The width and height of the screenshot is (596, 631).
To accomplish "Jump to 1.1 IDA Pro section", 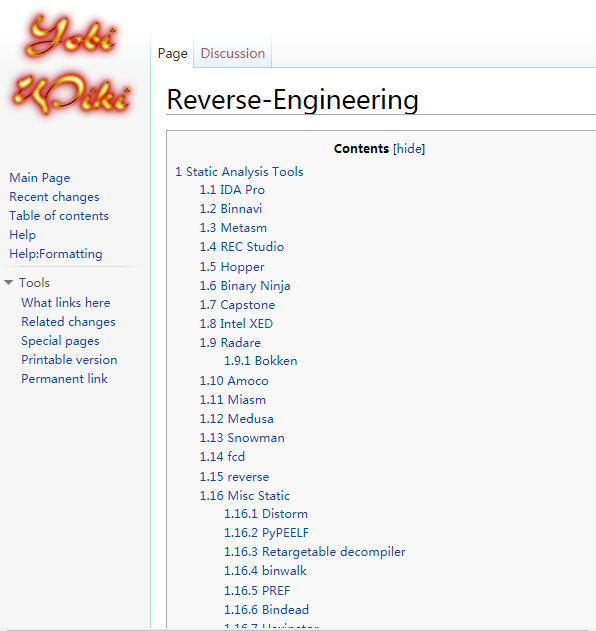I will click(x=232, y=190).
